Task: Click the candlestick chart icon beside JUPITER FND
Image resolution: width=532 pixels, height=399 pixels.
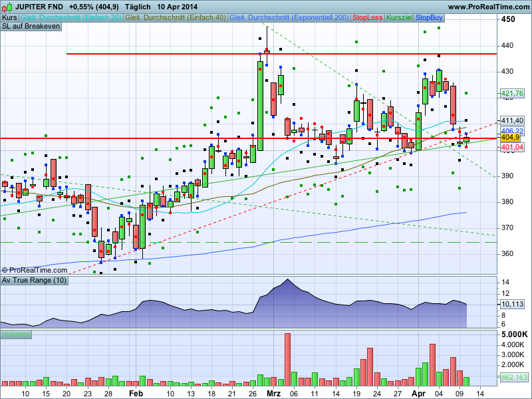Action: click(x=7, y=6)
